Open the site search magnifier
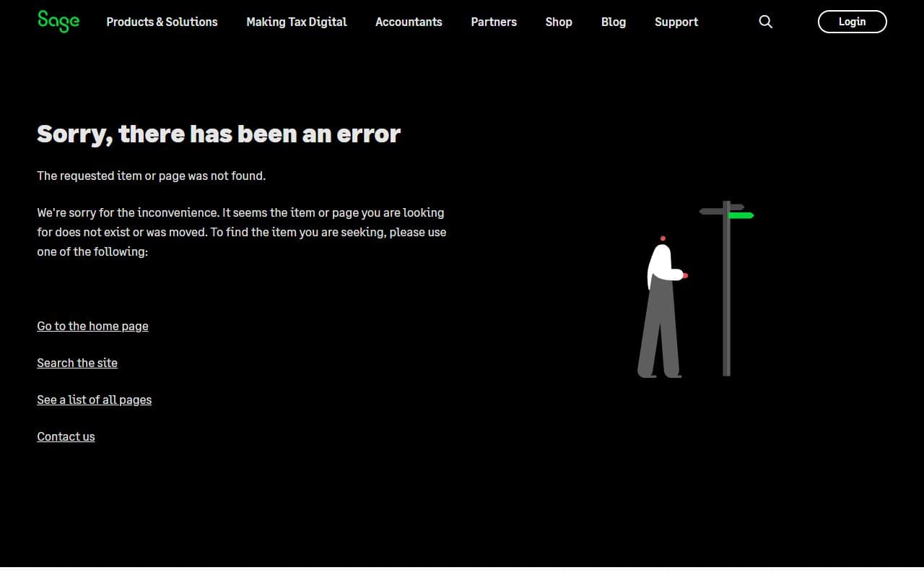Image resolution: width=924 pixels, height=578 pixels. tap(765, 22)
